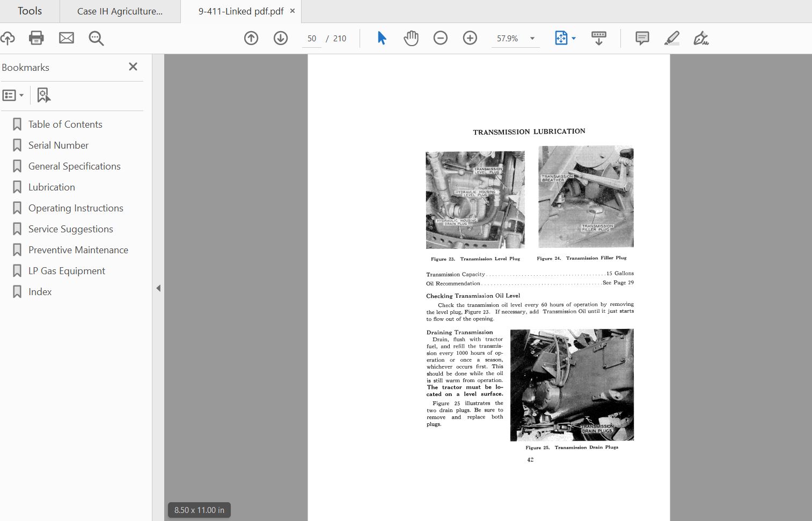Activate the hand pan tool
Screen dimensions: 812x521
click(x=411, y=38)
